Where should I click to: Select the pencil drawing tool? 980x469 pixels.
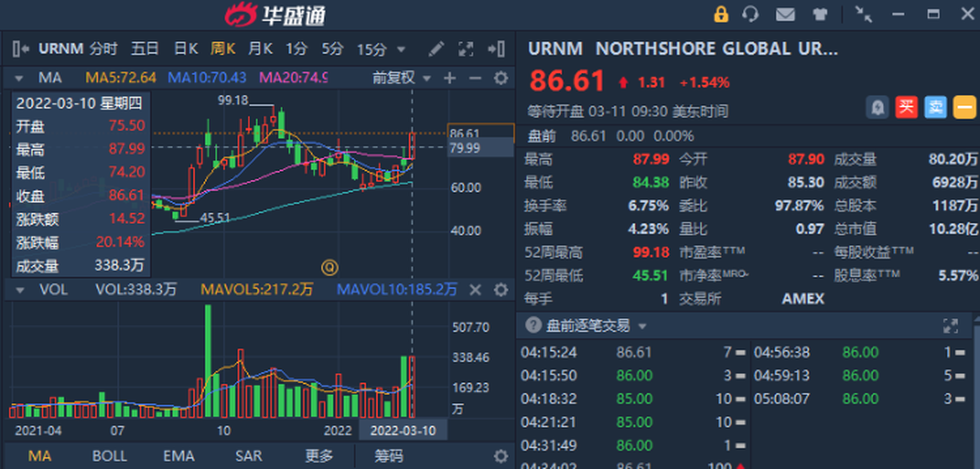point(436,49)
